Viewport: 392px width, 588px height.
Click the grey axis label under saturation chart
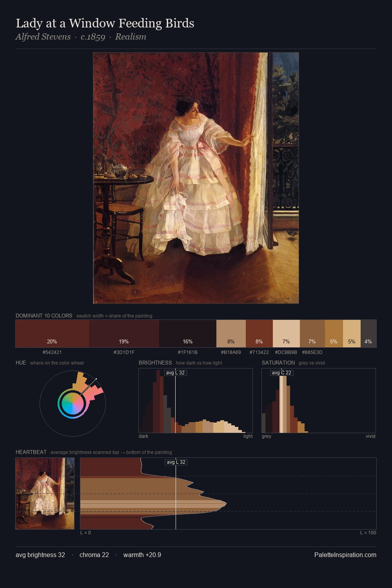[x=267, y=436]
